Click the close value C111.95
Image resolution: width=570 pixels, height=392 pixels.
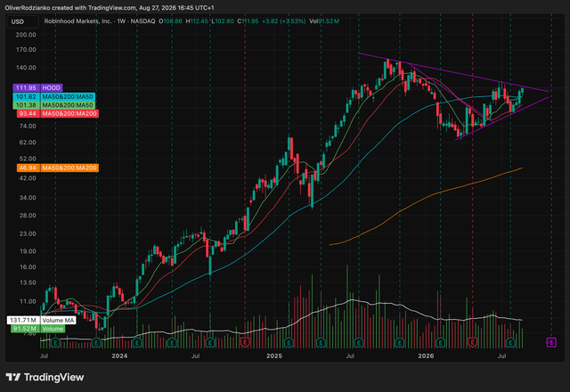(x=248, y=21)
